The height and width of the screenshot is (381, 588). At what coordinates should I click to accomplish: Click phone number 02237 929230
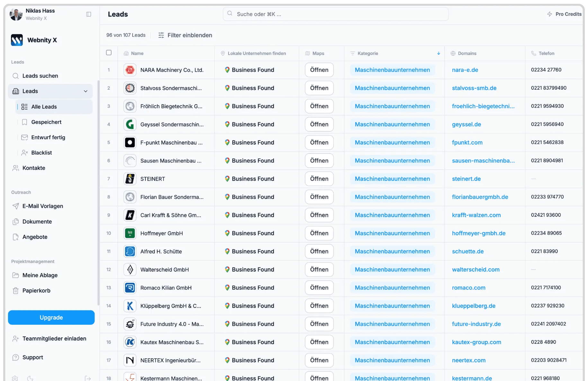(x=548, y=306)
